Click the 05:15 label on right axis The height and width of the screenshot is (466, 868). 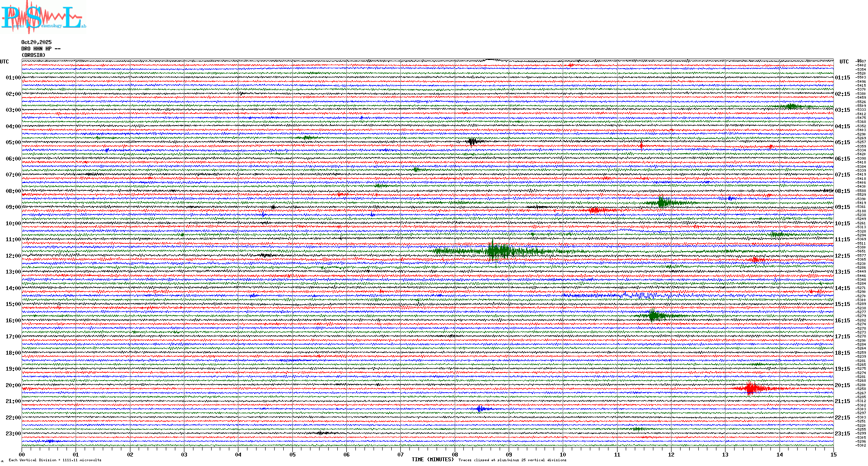coord(842,142)
